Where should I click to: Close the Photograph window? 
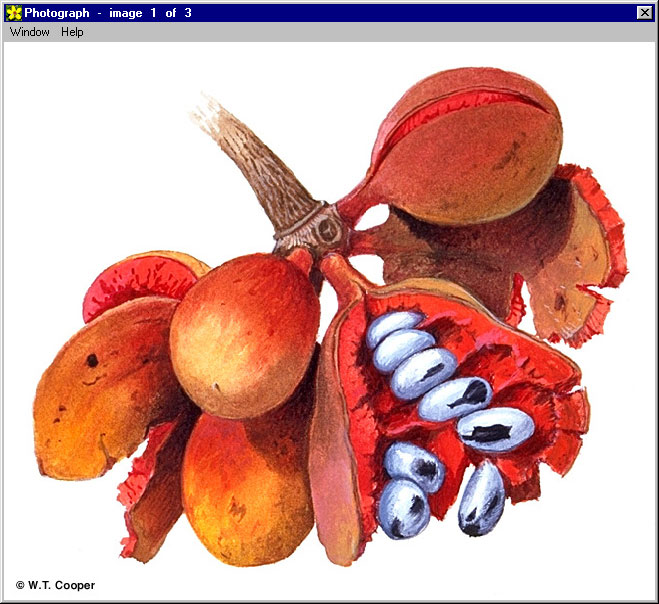click(x=644, y=12)
